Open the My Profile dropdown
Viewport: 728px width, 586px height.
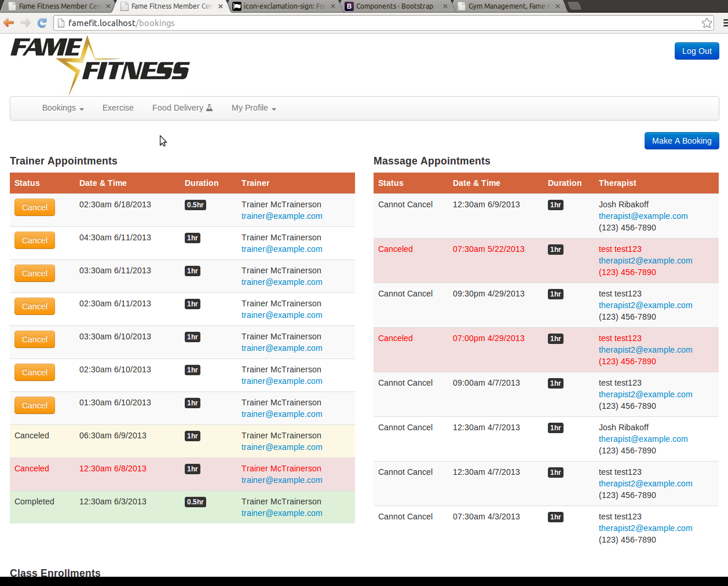(x=254, y=108)
